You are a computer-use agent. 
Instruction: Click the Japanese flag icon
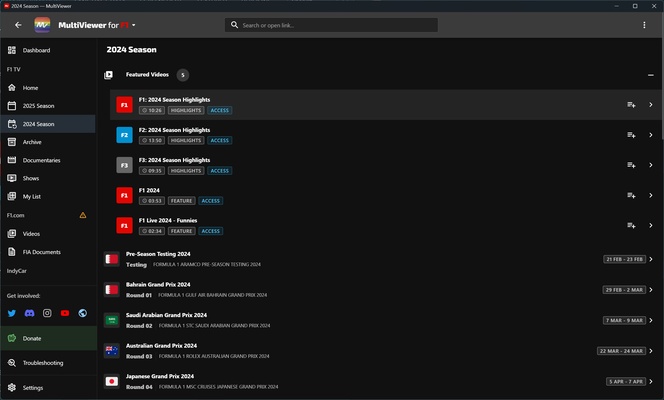112,381
